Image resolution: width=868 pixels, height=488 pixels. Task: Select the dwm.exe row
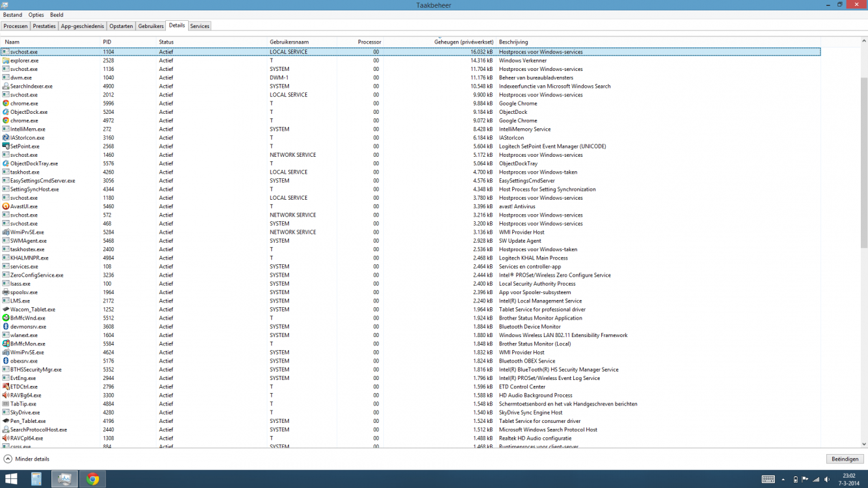[x=411, y=77]
